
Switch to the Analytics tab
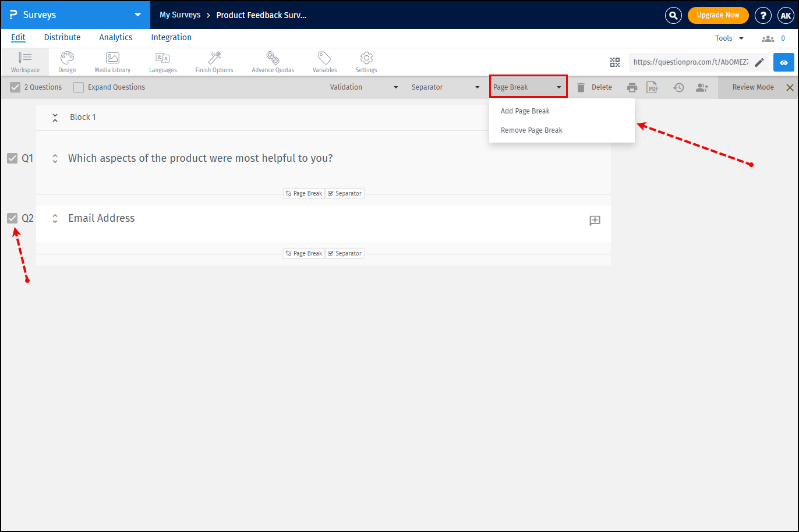[116, 37]
